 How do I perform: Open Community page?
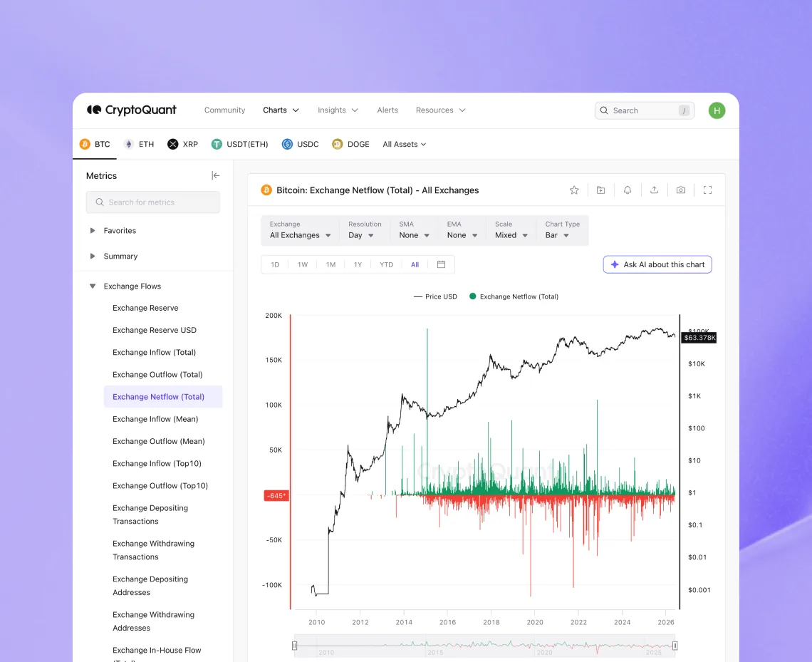[x=225, y=110]
